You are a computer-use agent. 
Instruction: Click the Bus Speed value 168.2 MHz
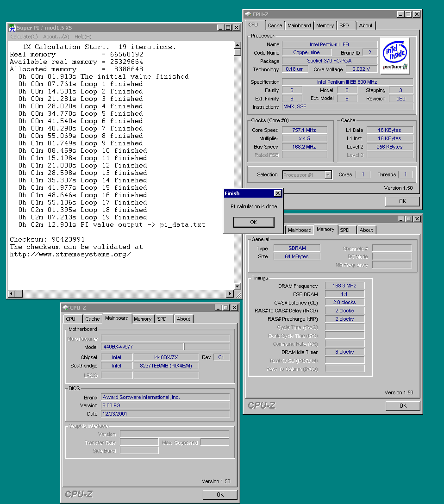pyautogui.click(x=305, y=147)
